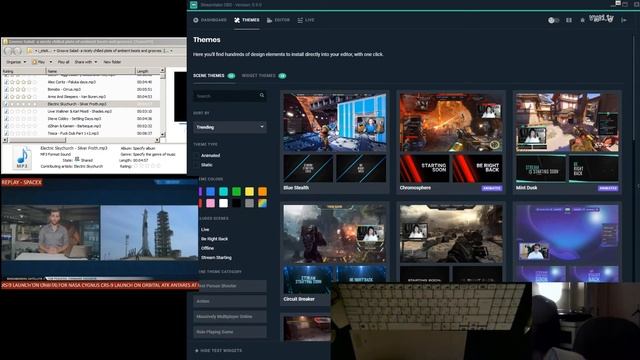Pick the gray theme color swatch

point(249,203)
